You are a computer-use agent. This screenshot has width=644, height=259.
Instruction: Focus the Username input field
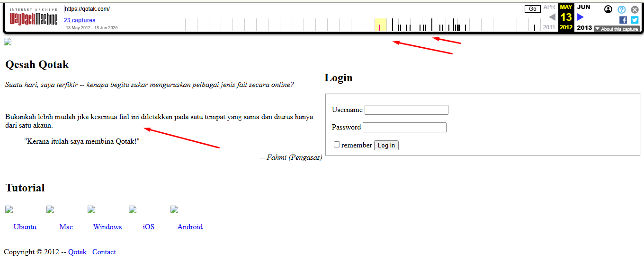tap(406, 110)
